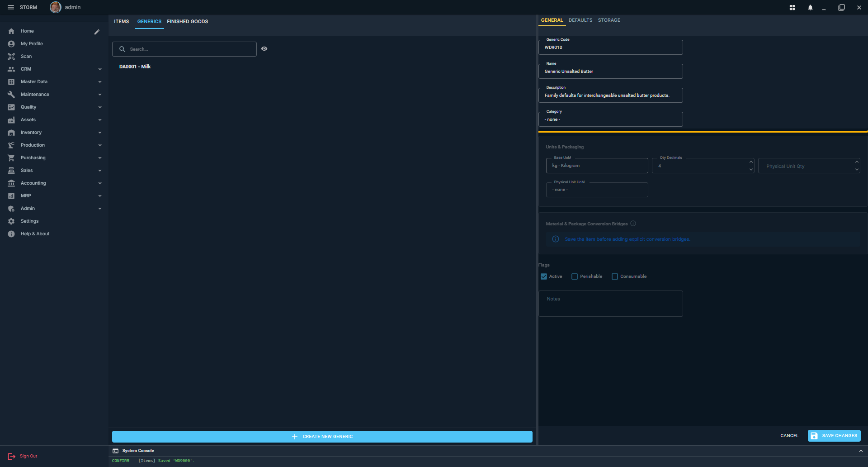Click the Sign Out icon

click(11, 456)
